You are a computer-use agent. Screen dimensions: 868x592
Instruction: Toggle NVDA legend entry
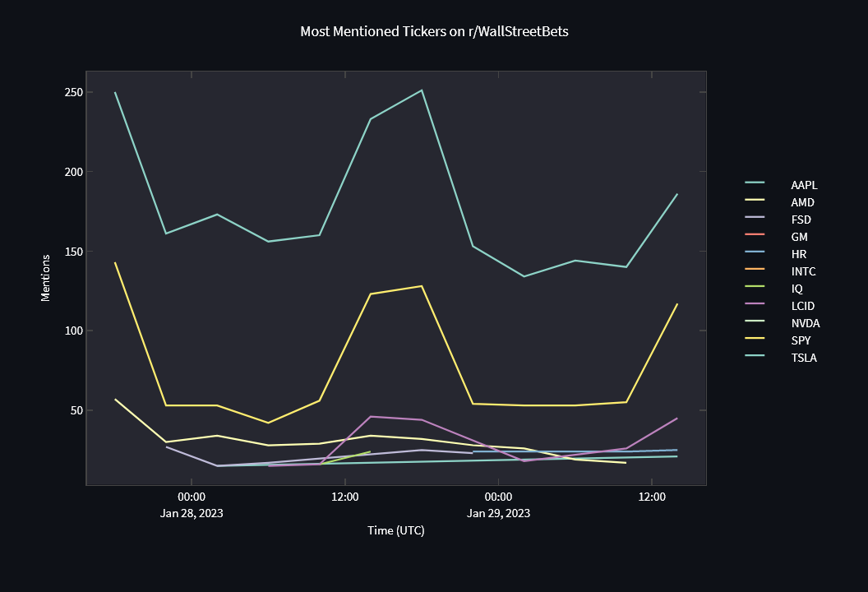(x=781, y=323)
